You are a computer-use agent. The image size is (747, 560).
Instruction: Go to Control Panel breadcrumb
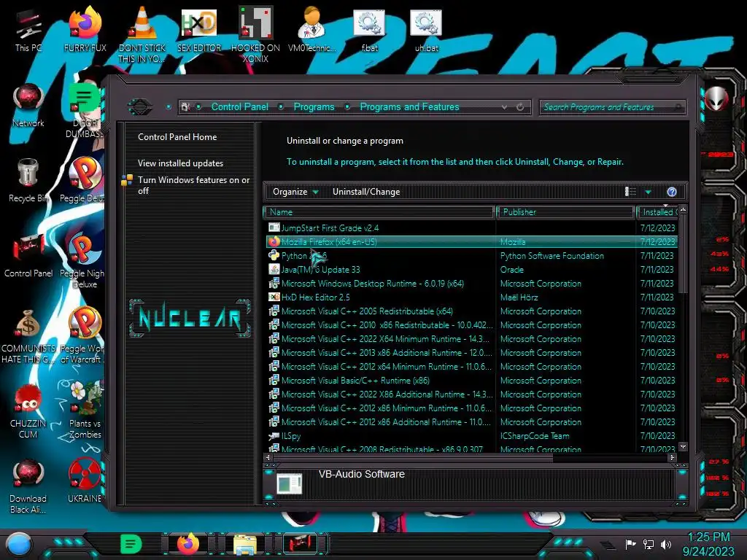[239, 106]
